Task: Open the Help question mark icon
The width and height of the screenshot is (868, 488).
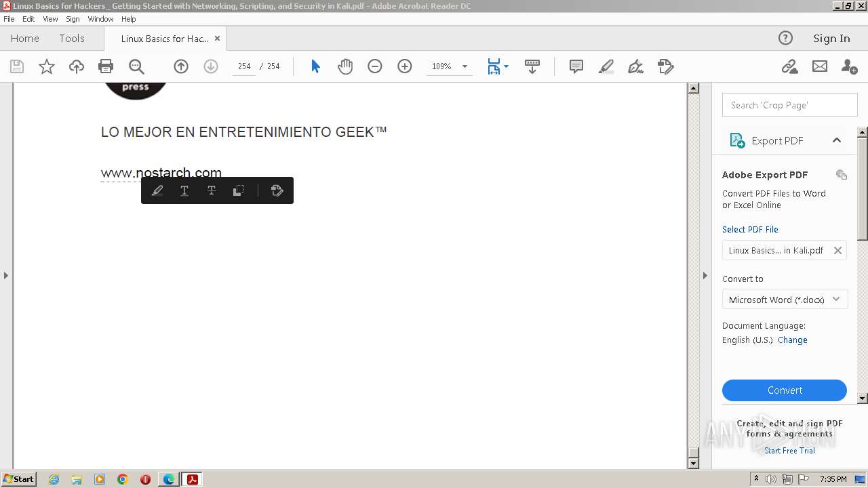Action: coord(785,38)
